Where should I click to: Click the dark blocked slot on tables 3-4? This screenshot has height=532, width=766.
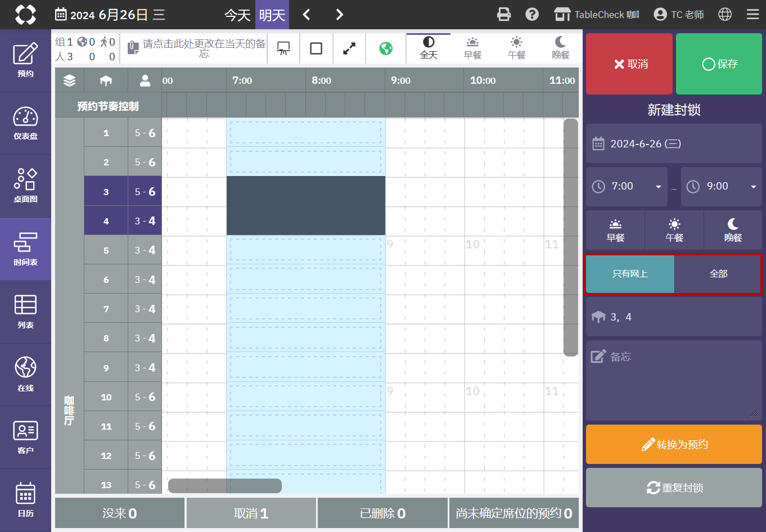[306, 205]
